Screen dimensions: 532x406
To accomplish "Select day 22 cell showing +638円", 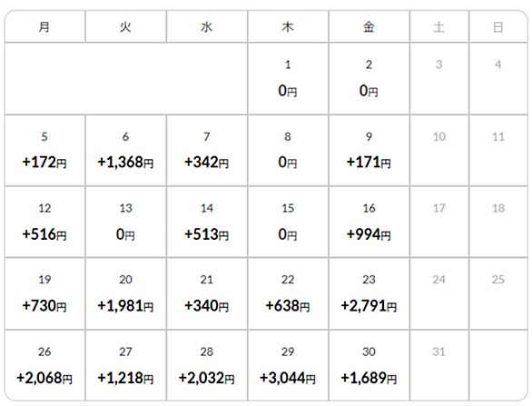I will 288,293.
